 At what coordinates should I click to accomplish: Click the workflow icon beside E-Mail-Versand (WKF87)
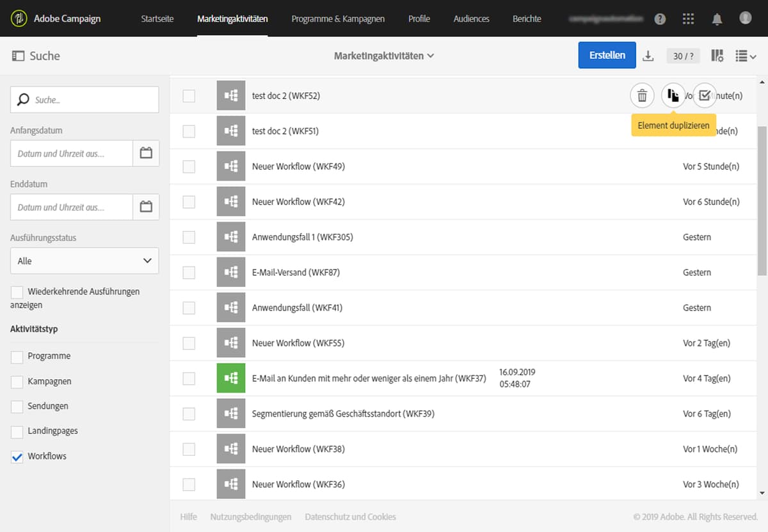230,272
